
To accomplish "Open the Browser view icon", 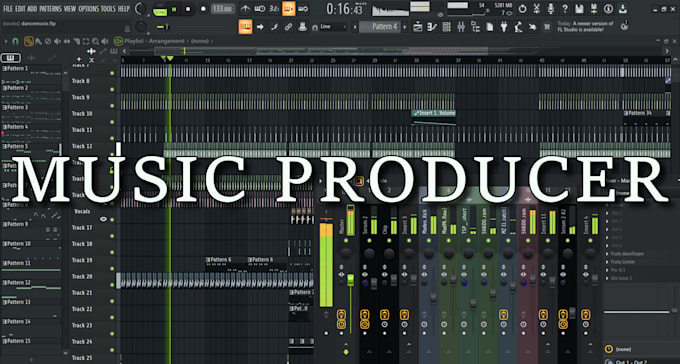I will click(475, 27).
